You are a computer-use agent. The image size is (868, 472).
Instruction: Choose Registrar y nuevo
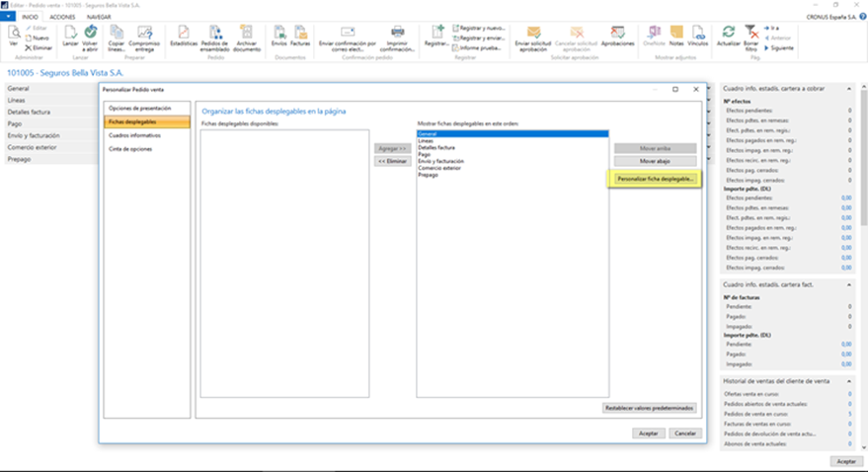[479, 29]
